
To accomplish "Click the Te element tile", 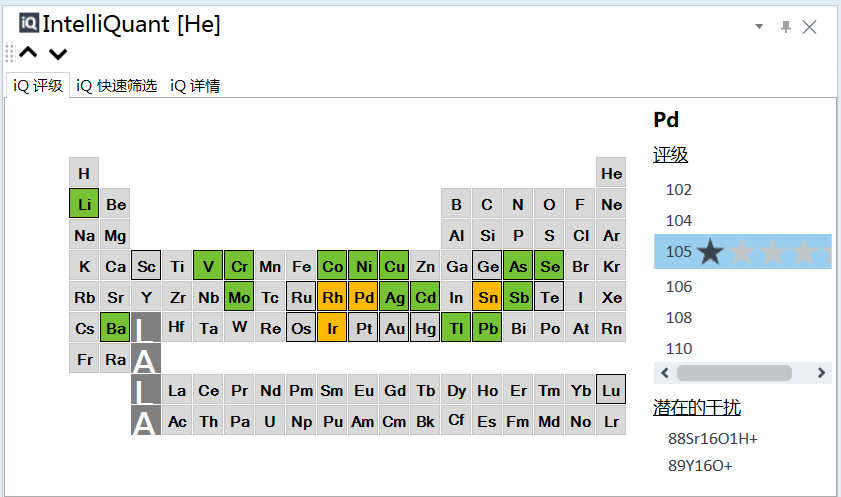I will (549, 297).
